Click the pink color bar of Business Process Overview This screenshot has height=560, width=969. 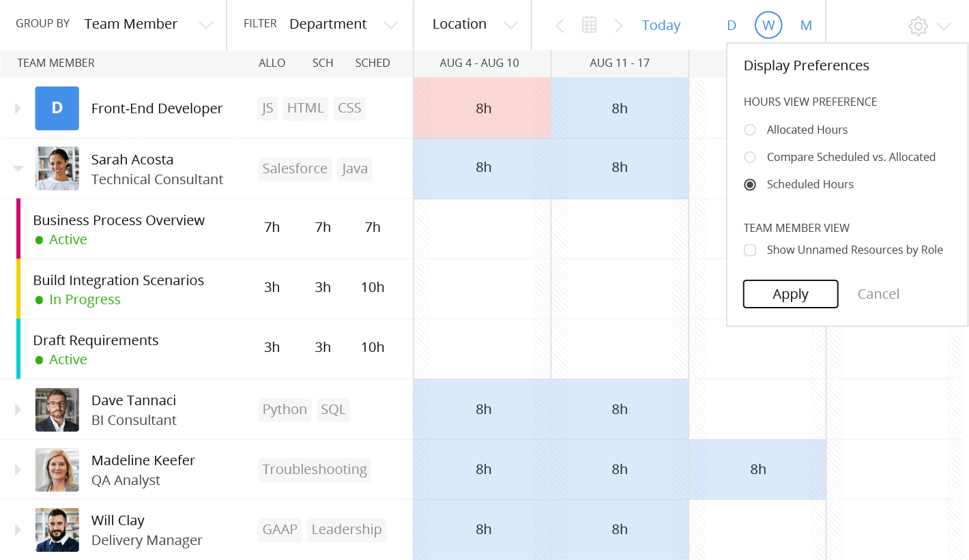coord(18,229)
